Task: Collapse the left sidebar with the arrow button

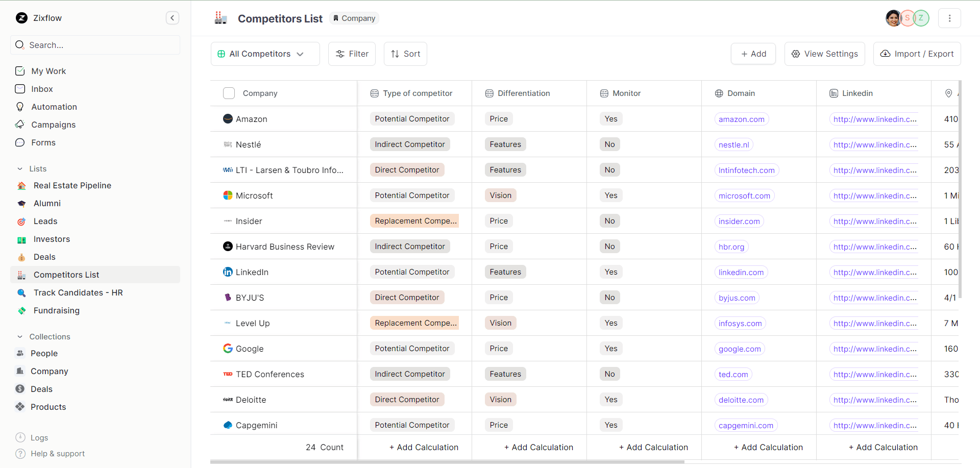Action: click(x=173, y=17)
